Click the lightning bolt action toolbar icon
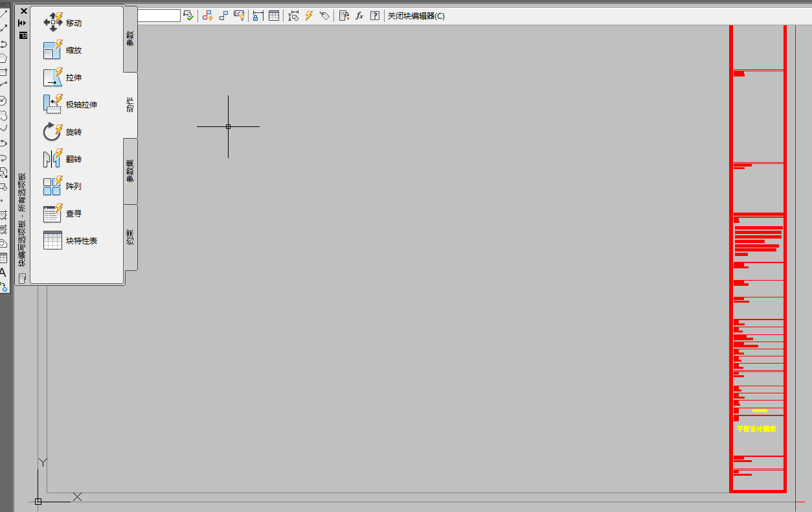 (309, 16)
